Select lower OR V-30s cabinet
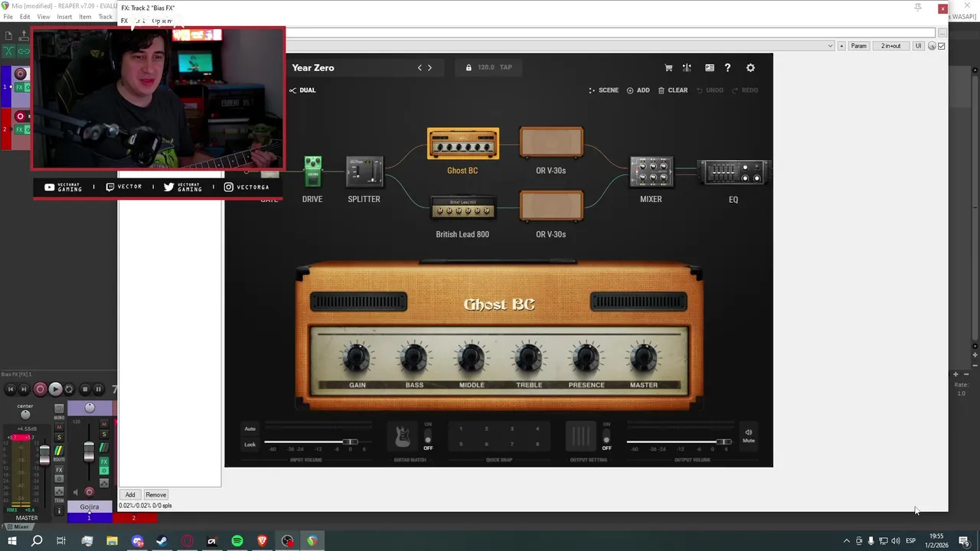The image size is (980, 551). (551, 206)
